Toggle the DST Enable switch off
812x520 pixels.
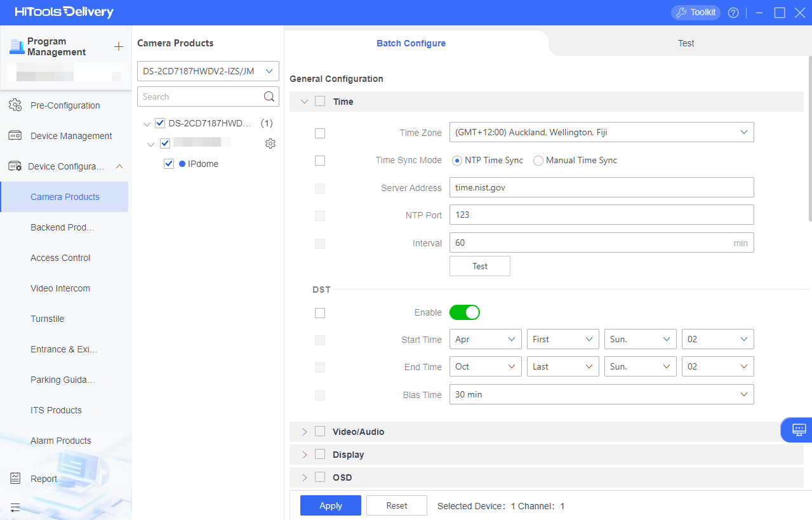(x=465, y=312)
